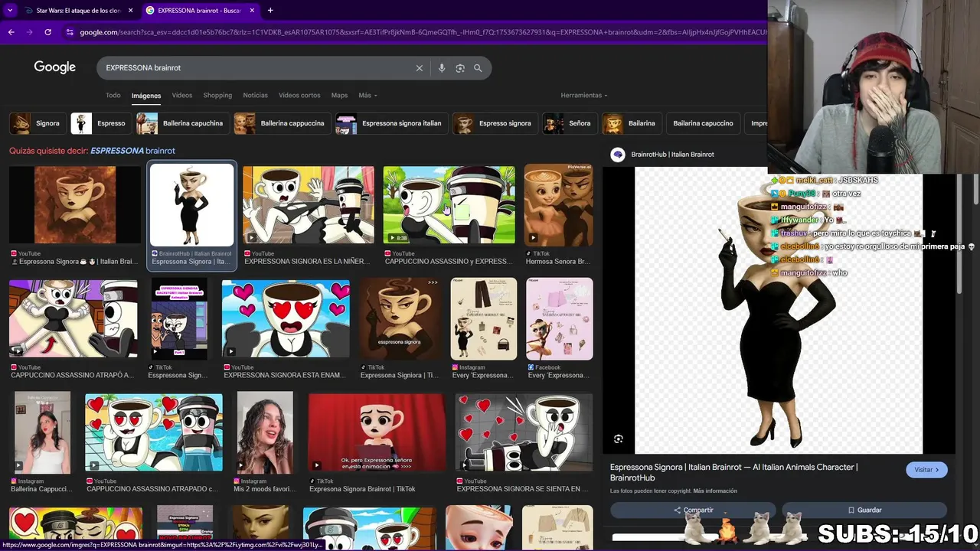Open Expresona Signora Brainrot TikTok thumbnail
This screenshot has width=980, height=551.
377,432
